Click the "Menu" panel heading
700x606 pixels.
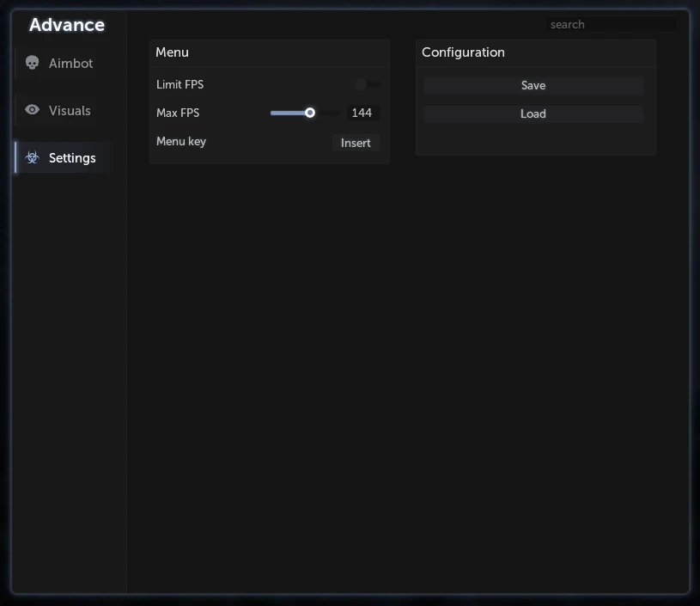click(x=173, y=52)
